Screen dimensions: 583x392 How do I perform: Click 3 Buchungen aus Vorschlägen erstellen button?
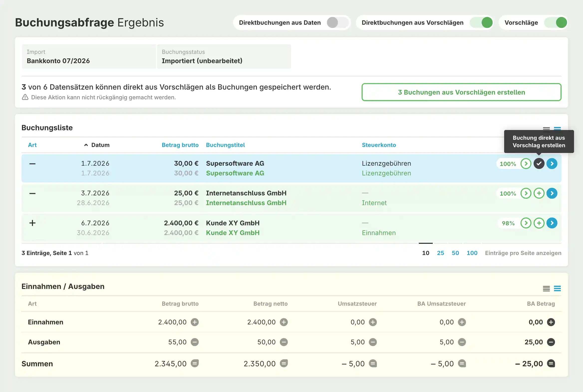click(x=461, y=92)
